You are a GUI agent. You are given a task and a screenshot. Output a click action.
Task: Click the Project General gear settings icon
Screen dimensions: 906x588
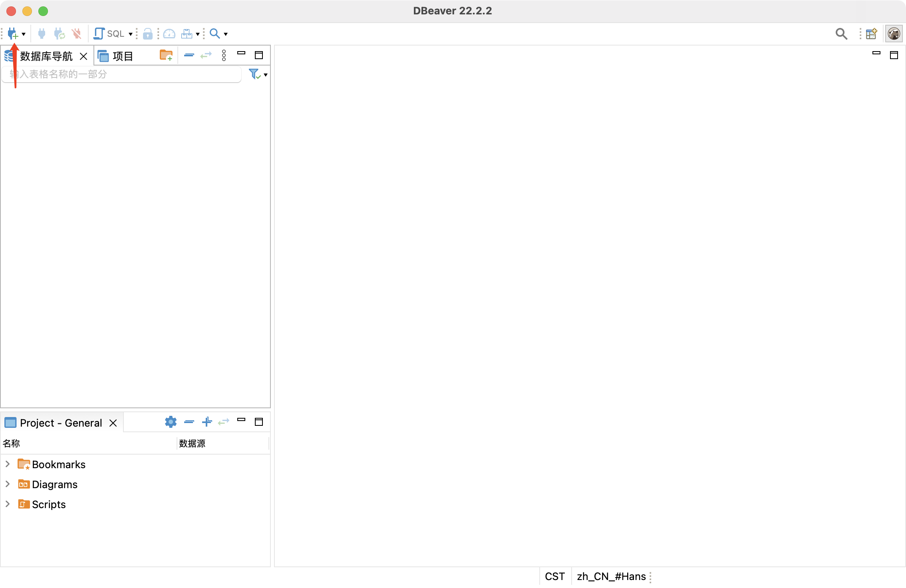[171, 422]
